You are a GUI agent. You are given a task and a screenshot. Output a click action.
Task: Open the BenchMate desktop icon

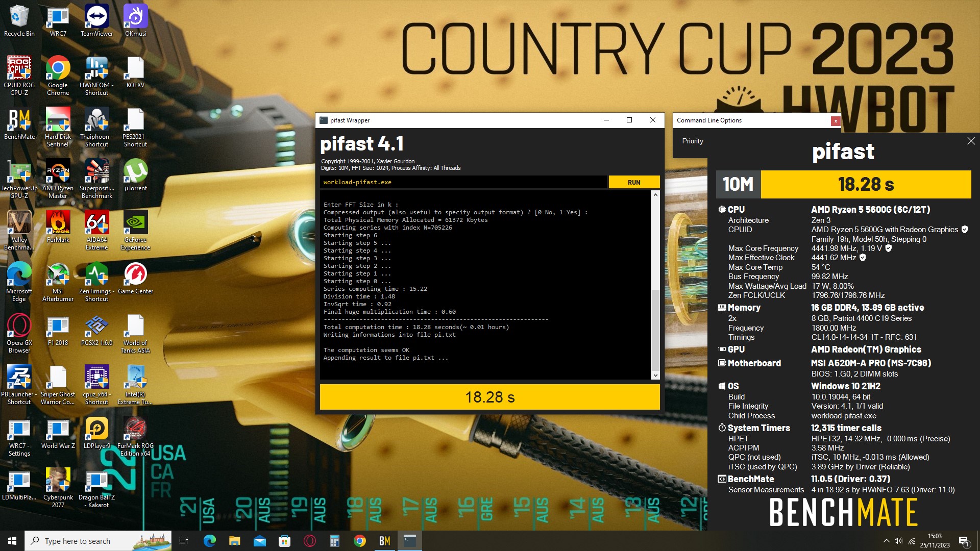tap(19, 124)
